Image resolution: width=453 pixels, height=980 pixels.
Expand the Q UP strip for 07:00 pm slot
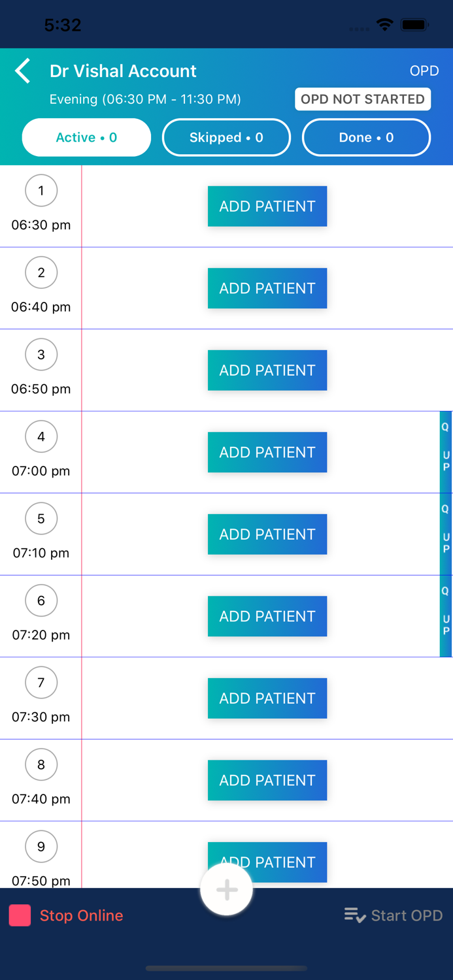[445, 451]
